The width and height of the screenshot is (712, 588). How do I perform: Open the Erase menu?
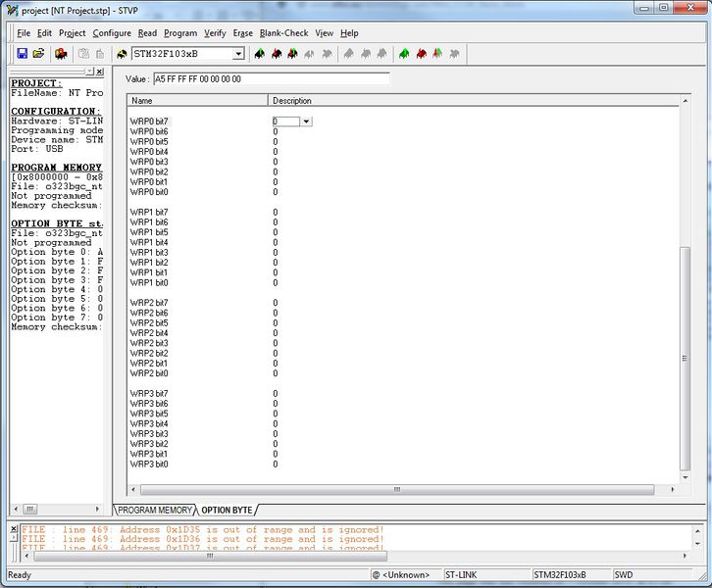242,32
